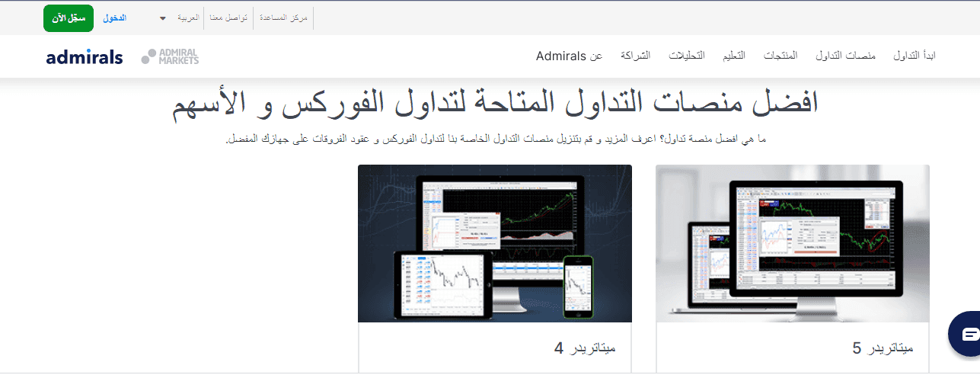This screenshot has height=375, width=980.
Task: Open the chat widget icon
Action: pos(968,334)
